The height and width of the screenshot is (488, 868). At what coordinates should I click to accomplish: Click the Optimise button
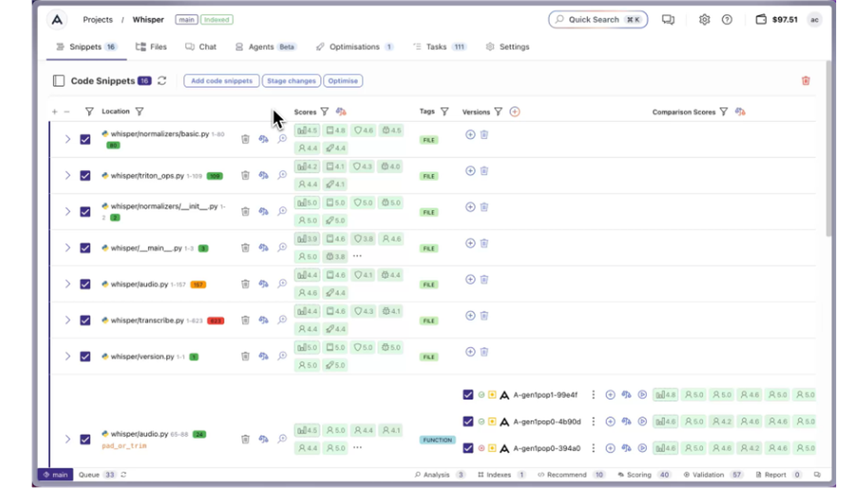coord(343,81)
